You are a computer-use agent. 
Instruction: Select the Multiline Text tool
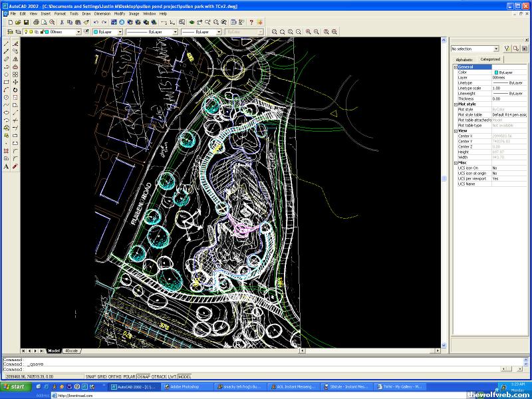pos(6,166)
